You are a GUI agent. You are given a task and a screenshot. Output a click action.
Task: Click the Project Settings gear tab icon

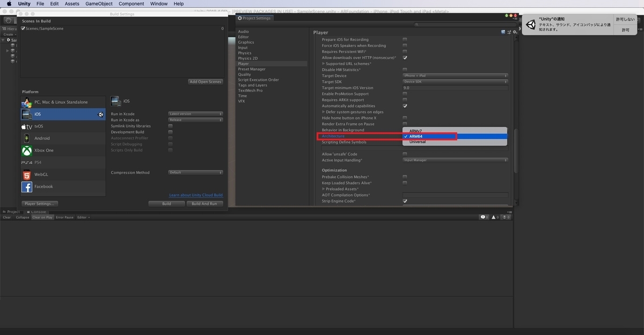pyautogui.click(x=240, y=18)
